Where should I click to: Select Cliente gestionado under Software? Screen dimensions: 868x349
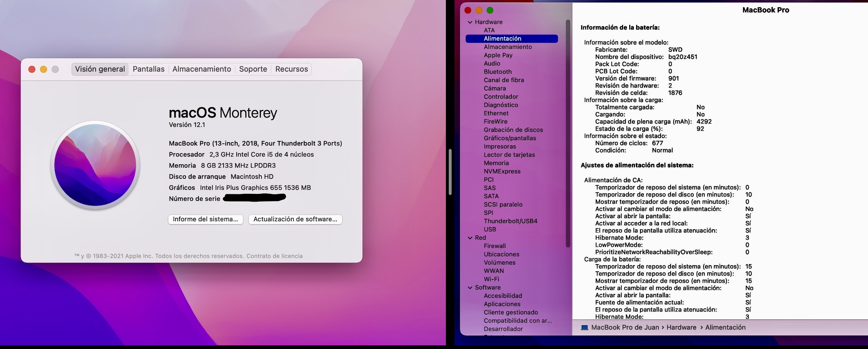tap(511, 312)
